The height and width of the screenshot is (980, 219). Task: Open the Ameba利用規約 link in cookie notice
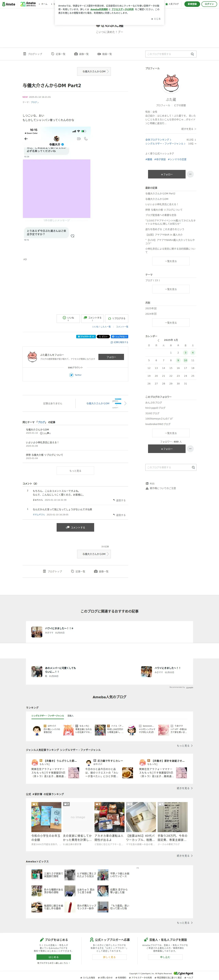[99, 9]
